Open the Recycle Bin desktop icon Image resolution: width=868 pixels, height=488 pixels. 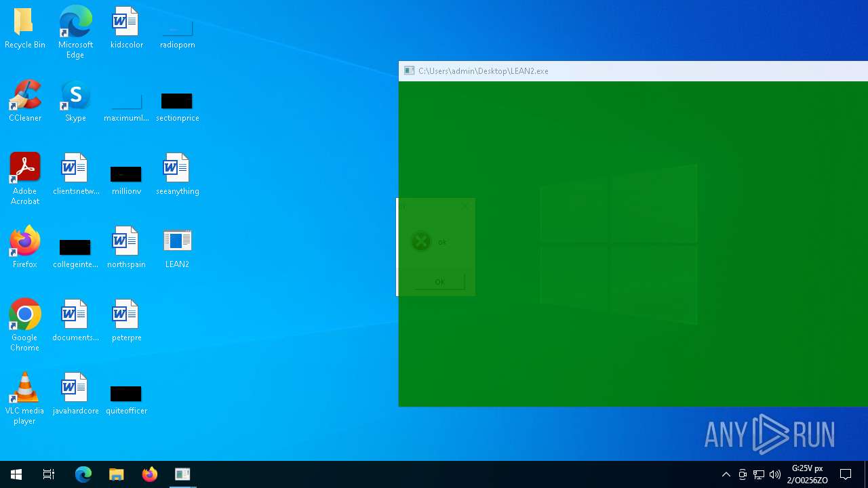point(24,28)
